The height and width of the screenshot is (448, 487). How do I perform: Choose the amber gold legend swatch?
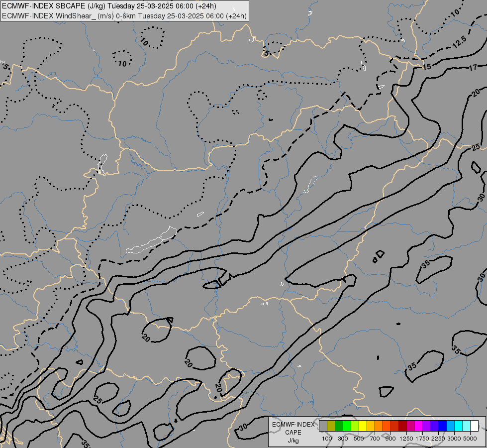pyautogui.click(x=371, y=426)
